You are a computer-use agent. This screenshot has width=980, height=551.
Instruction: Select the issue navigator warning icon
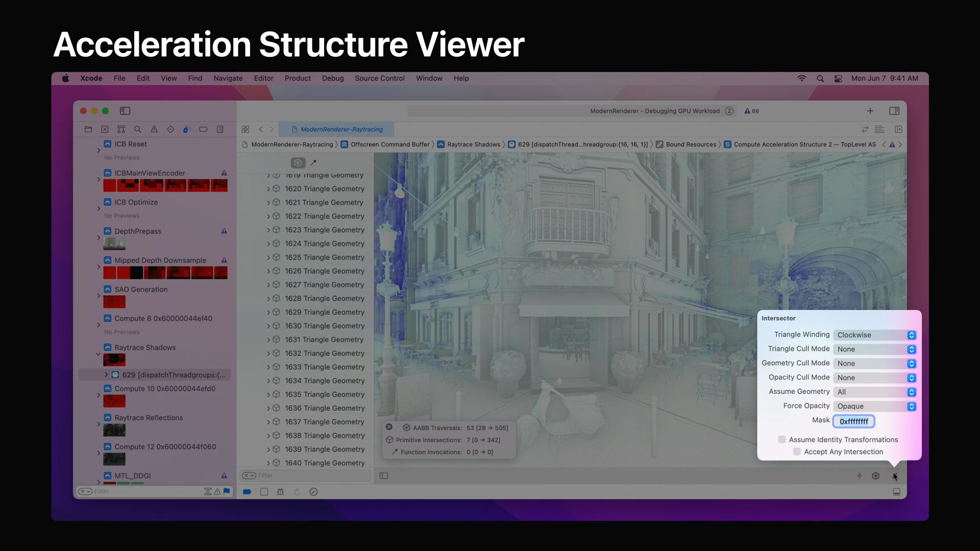pos(154,130)
